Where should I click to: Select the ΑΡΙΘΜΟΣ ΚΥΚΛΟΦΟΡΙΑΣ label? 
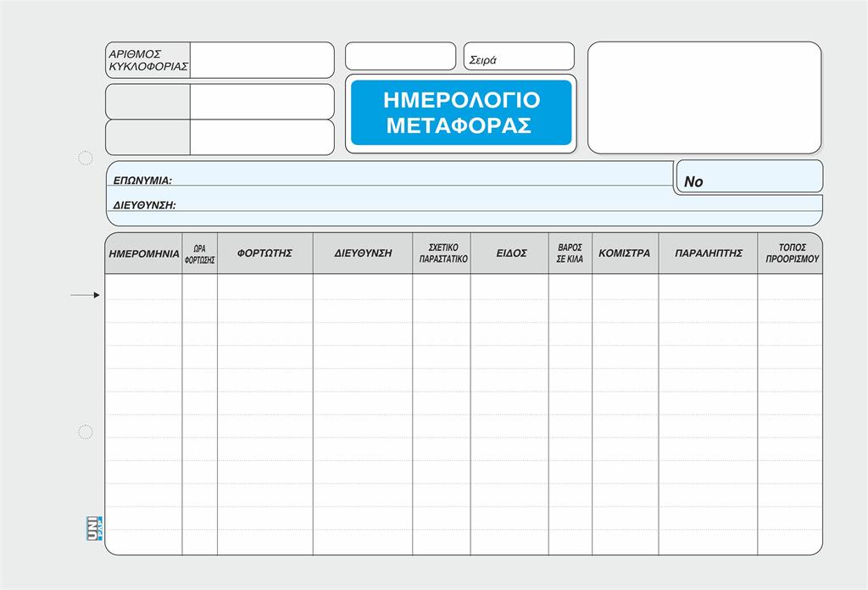click(147, 60)
